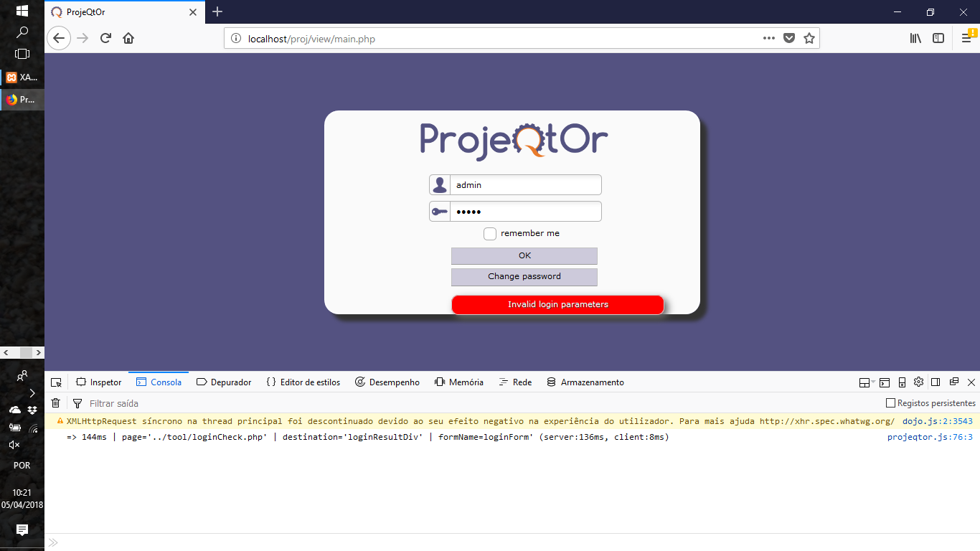Click the Invalid login parameters message
Image resolution: width=980 pixels, height=551 pixels.
coord(557,305)
